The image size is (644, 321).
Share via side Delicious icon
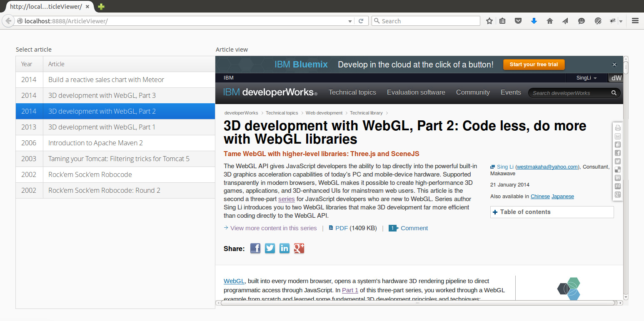click(x=618, y=169)
